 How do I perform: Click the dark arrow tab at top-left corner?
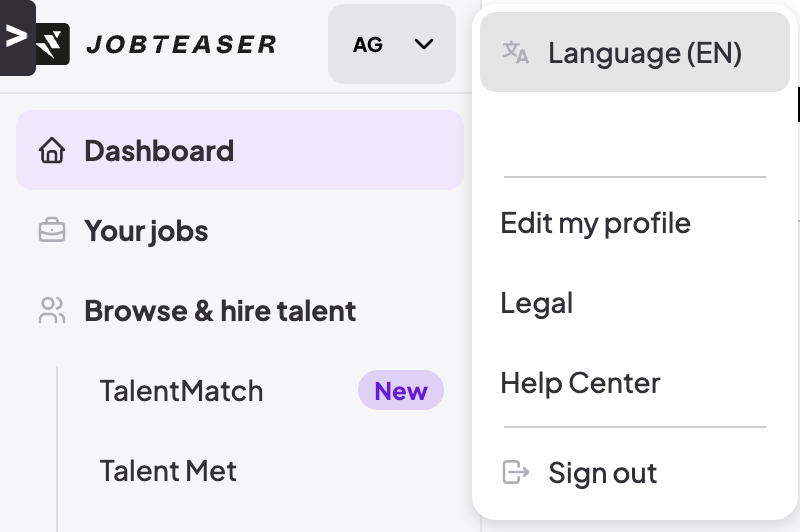click(x=17, y=38)
